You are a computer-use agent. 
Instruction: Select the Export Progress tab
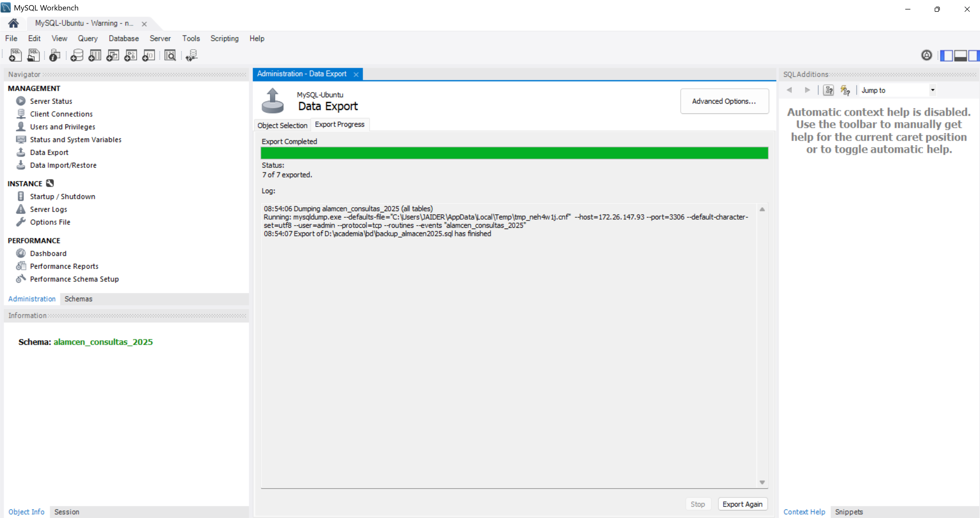340,124
